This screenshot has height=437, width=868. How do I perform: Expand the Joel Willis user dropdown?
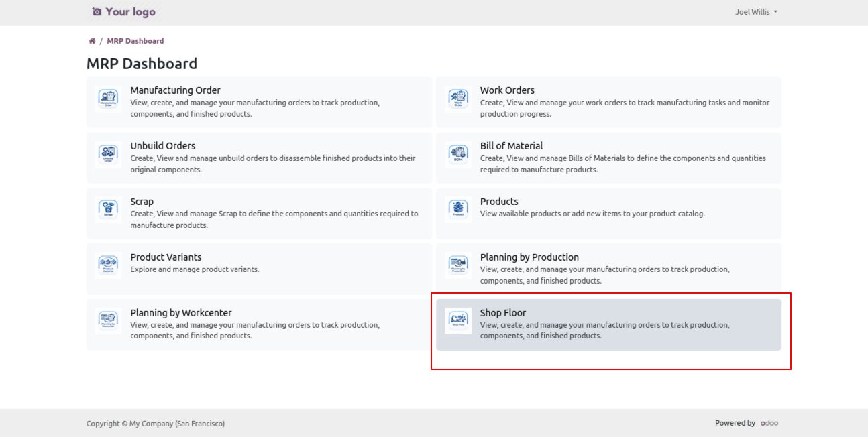tap(757, 13)
